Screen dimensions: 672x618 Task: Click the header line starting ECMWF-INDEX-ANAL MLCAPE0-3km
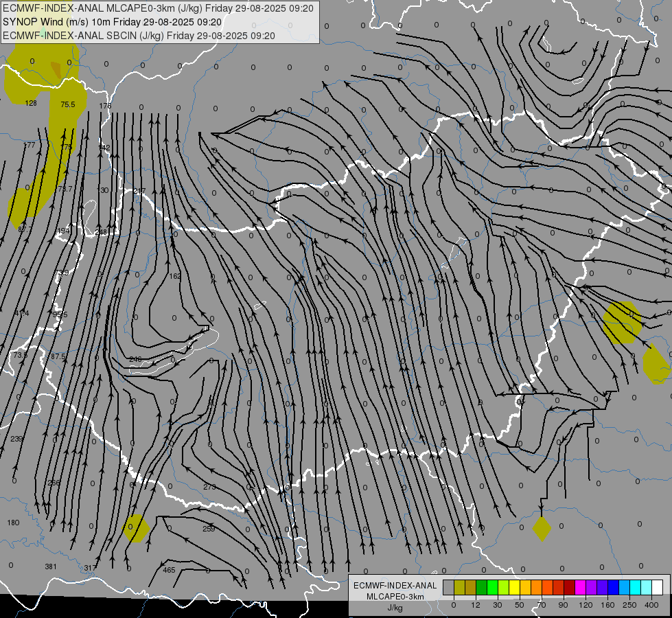coord(158,8)
